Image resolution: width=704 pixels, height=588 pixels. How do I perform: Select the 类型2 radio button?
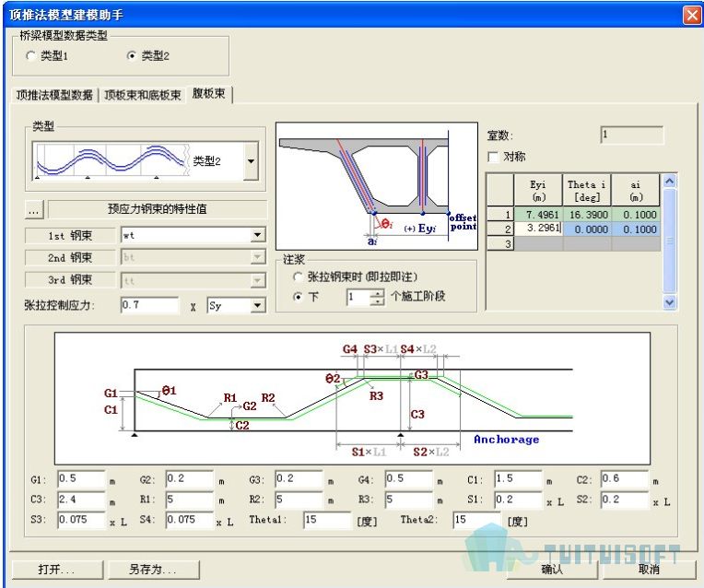click(x=132, y=55)
